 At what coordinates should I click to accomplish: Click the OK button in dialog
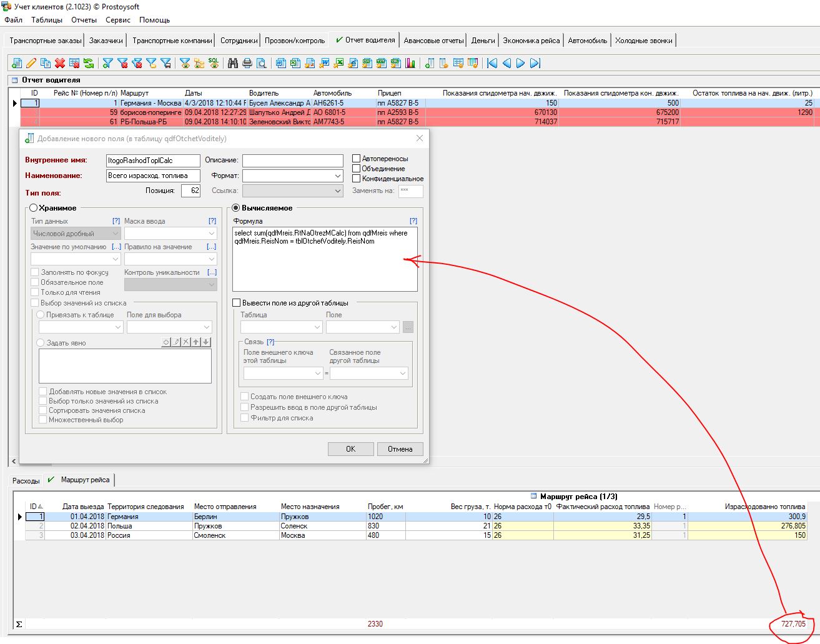[351, 449]
